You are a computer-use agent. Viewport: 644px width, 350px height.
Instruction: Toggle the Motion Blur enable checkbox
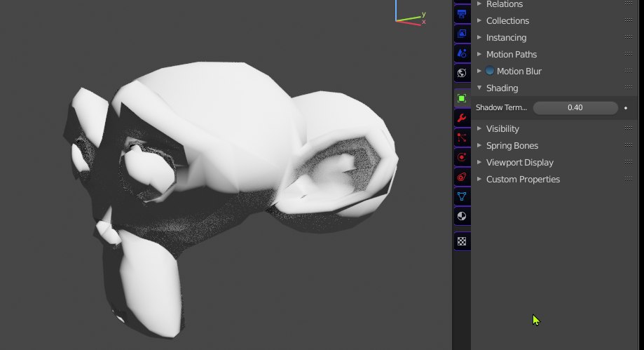tap(490, 71)
